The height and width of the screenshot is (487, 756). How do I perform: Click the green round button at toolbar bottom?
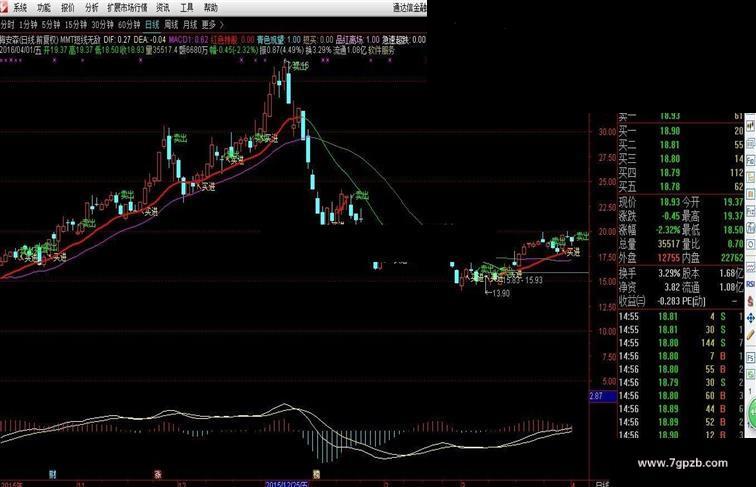(752, 413)
